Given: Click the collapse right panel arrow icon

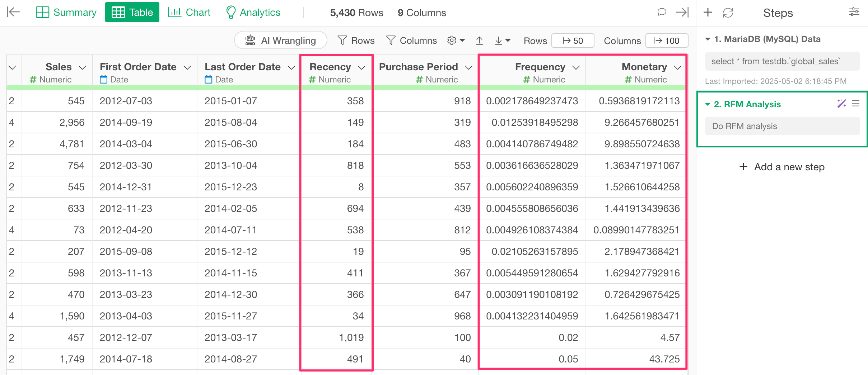Looking at the screenshot, I should pyautogui.click(x=682, y=12).
